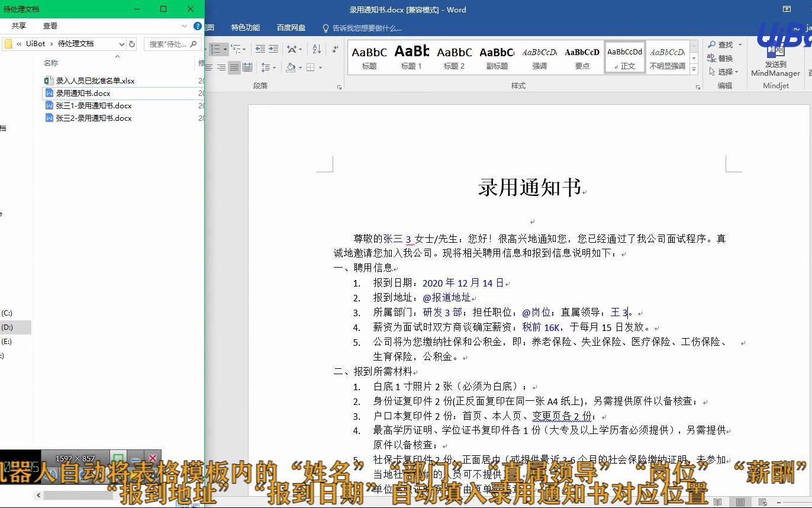Expand the Find (查找) dropdown arrow

740,44
